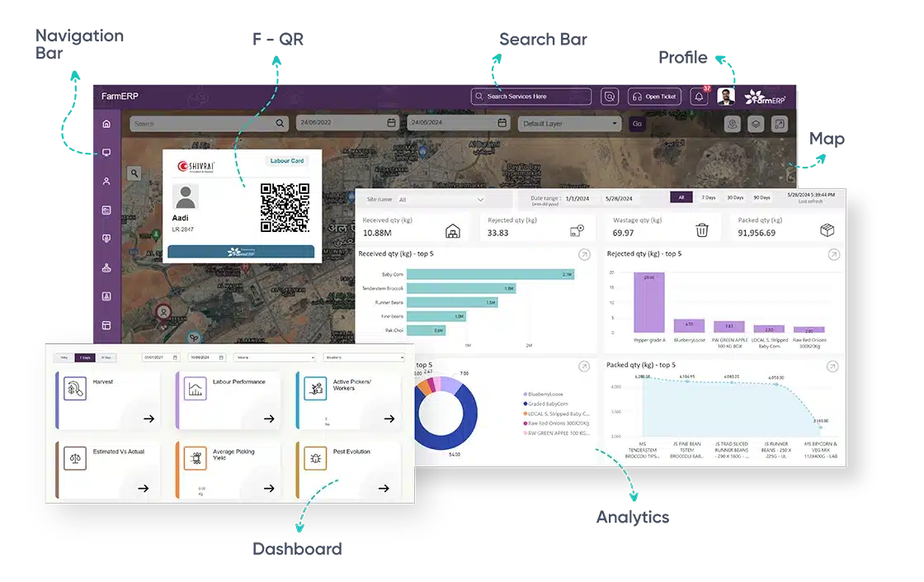Viewport: 924px width, 582px height.
Task: Open the Harvest card arrow
Action: tap(149, 419)
